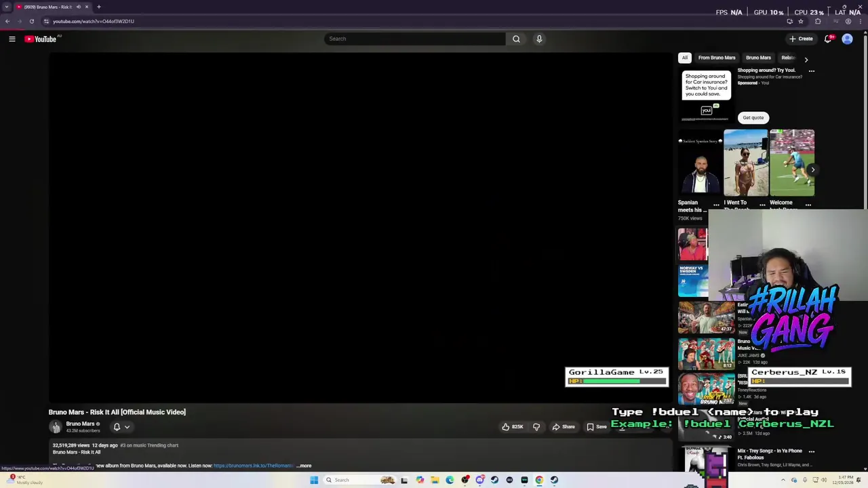The height and width of the screenshot is (488, 868).
Task: Open the Windows Start menu
Action: (314, 480)
